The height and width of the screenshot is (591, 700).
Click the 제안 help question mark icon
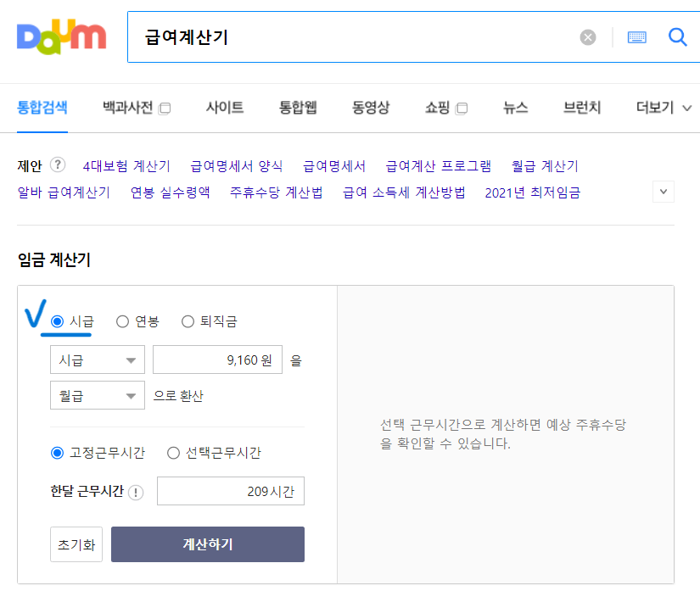click(58, 165)
